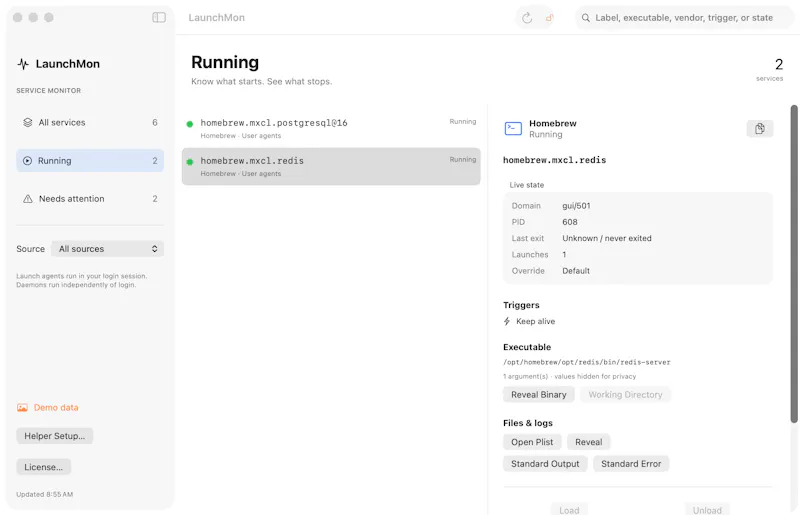The height and width of the screenshot is (515, 800).
Task: Click the Demo data link
Action: [x=56, y=407]
